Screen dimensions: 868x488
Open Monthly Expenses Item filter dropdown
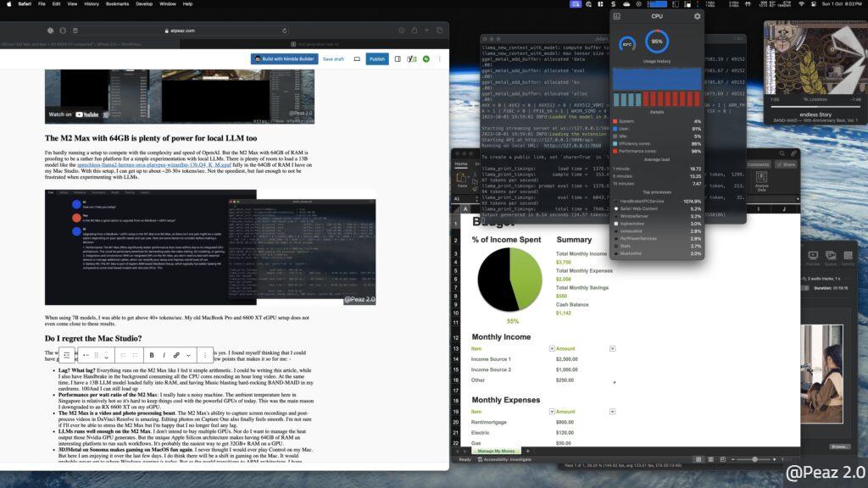(552, 412)
